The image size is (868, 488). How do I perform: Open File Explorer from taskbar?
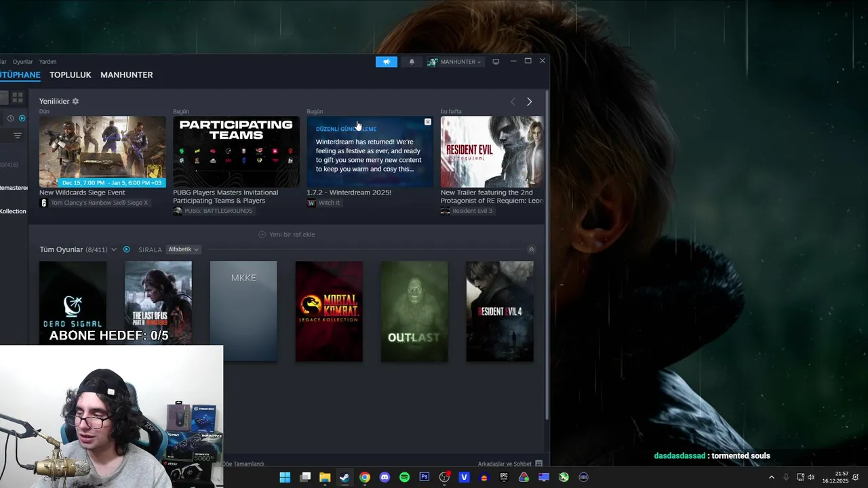[325, 477]
